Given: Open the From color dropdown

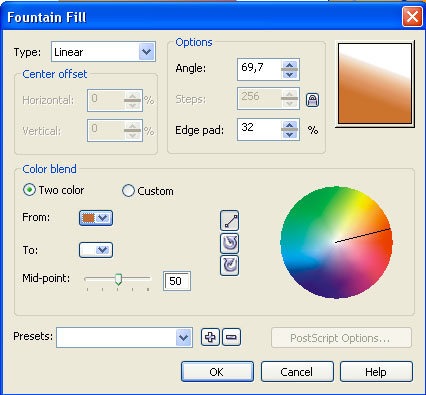Looking at the screenshot, I should (96, 218).
